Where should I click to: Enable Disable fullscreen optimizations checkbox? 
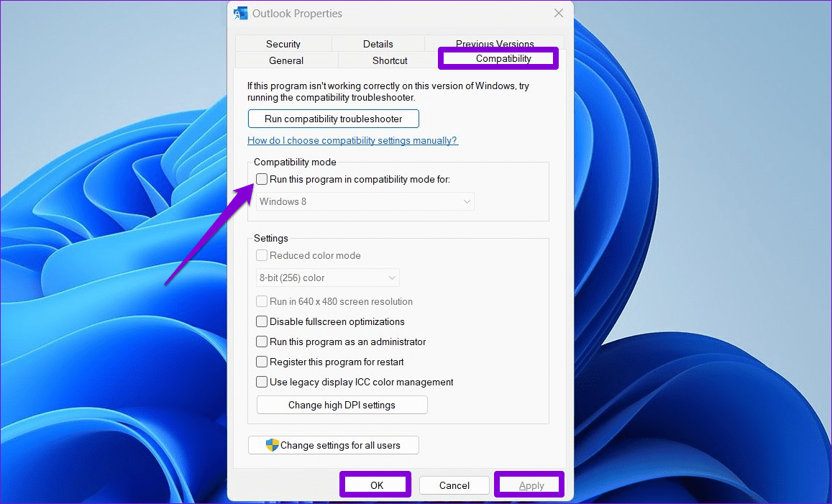262,321
